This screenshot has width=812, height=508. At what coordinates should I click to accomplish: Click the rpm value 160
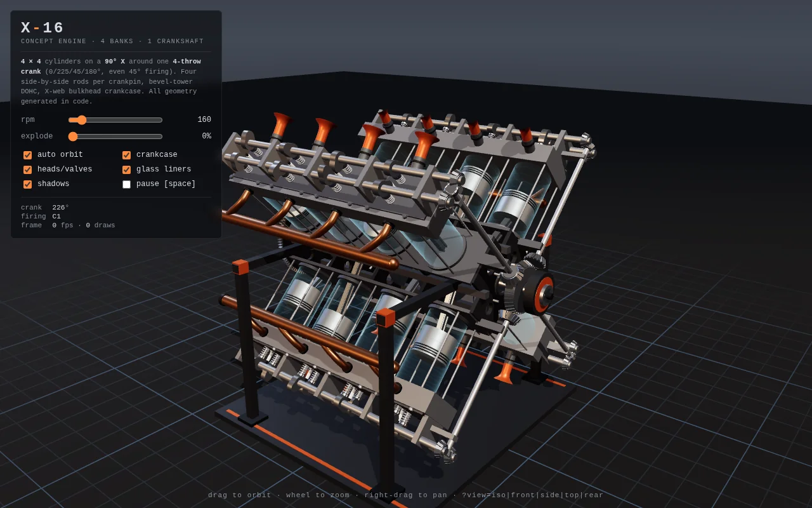tap(204, 120)
